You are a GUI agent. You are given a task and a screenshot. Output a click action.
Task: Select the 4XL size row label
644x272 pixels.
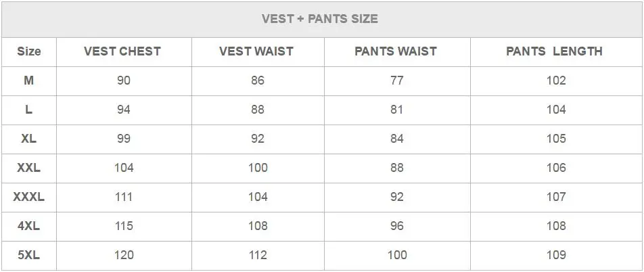pos(28,226)
